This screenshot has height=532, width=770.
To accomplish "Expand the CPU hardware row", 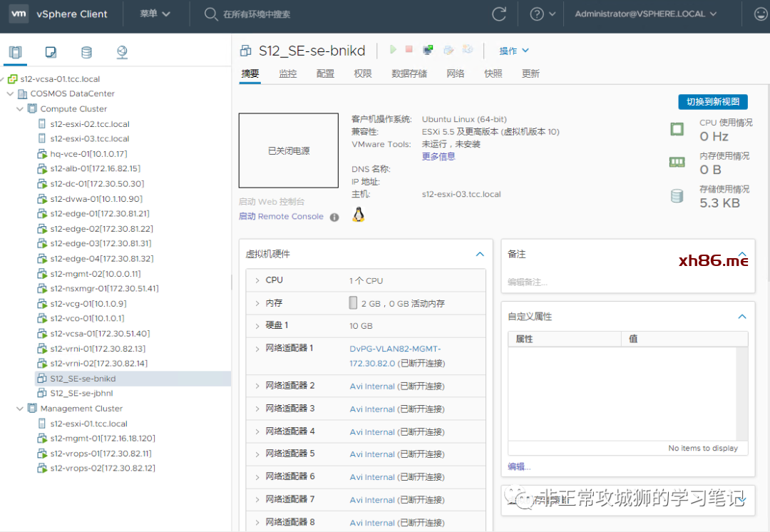I will [257, 281].
